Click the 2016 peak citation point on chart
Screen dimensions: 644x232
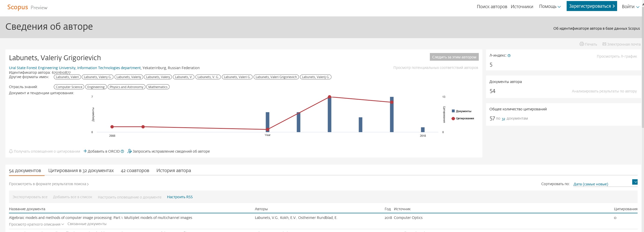pyautogui.click(x=329, y=97)
